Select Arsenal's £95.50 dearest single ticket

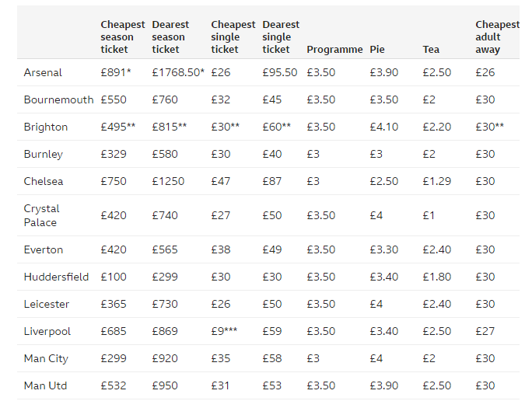coord(280,72)
